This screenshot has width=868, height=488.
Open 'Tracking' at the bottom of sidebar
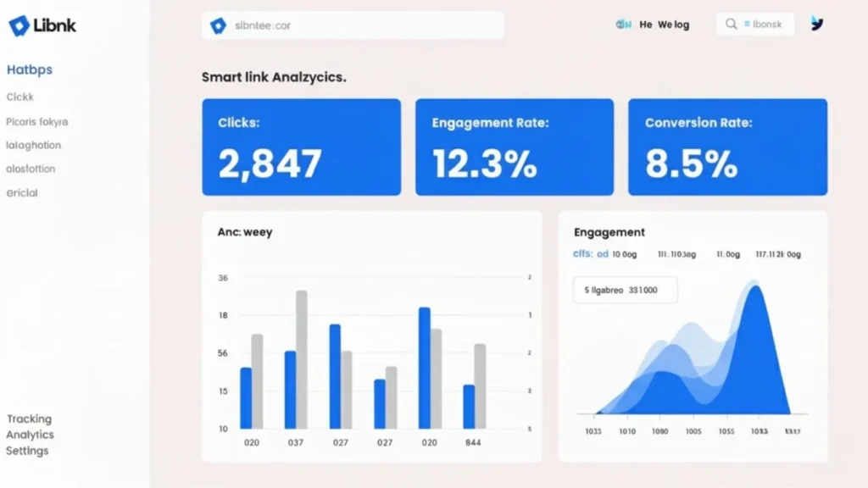(x=29, y=419)
